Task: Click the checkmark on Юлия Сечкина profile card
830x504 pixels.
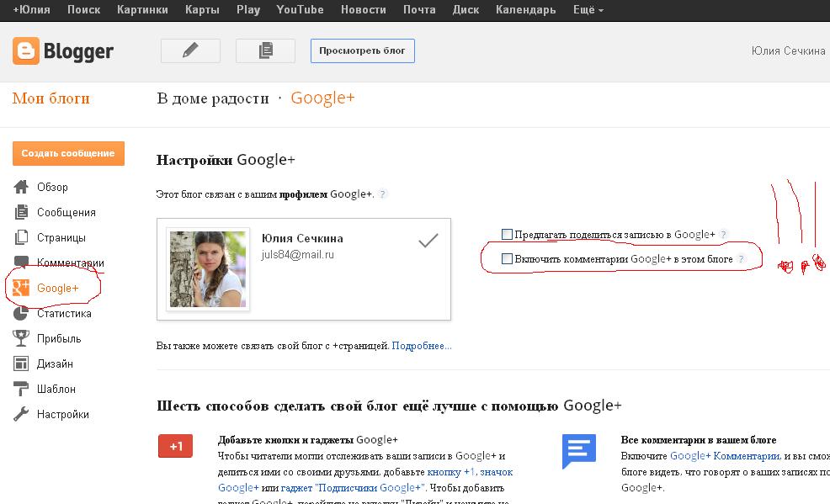Action: coord(428,240)
